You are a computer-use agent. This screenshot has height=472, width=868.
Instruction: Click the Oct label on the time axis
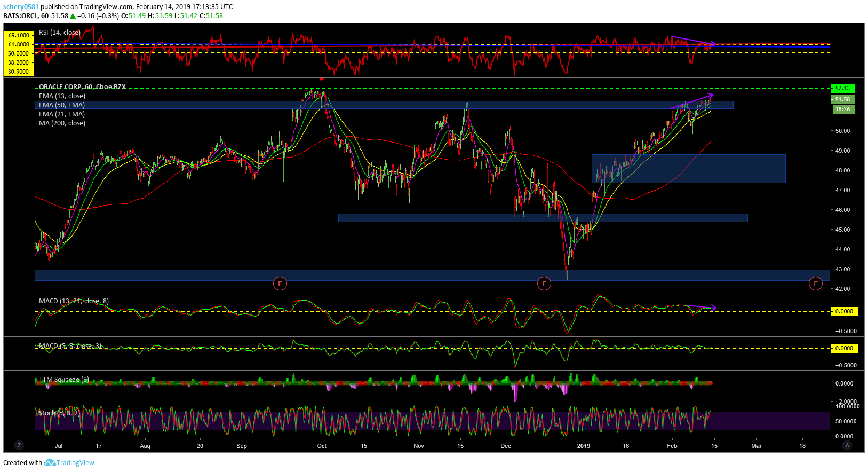click(322, 446)
